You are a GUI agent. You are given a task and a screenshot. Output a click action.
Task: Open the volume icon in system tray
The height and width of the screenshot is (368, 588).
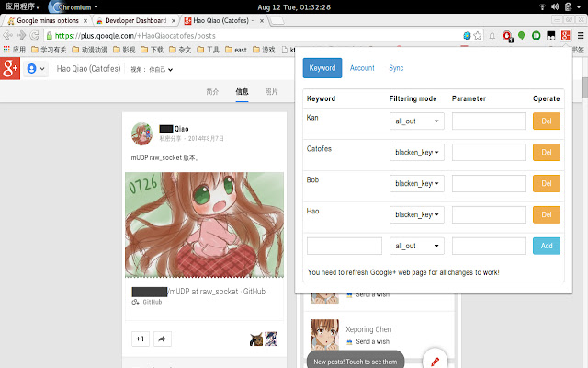[555, 6]
